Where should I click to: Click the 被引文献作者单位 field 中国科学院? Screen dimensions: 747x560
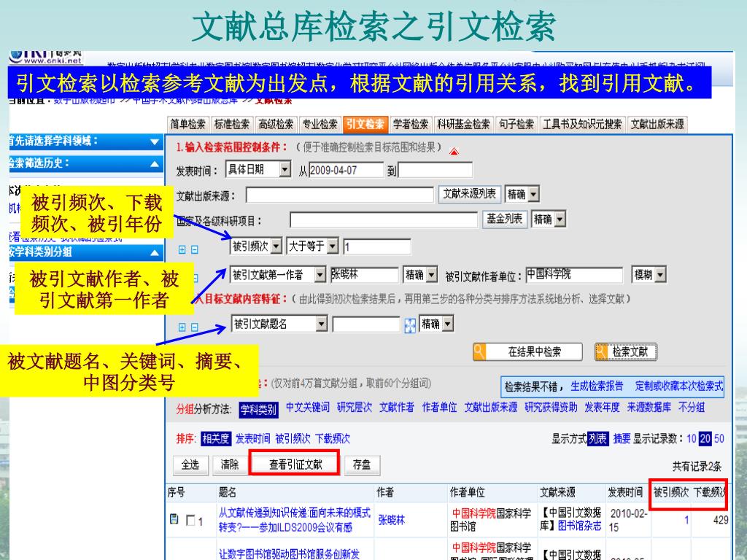point(574,275)
